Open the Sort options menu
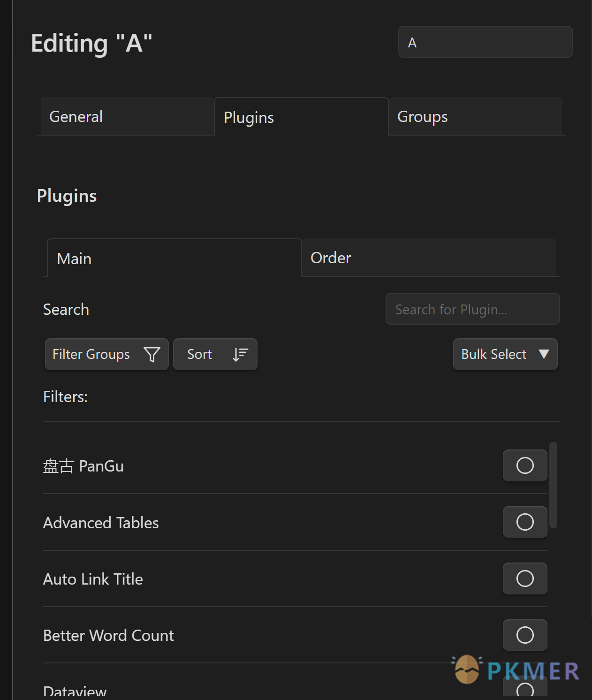 pos(215,354)
